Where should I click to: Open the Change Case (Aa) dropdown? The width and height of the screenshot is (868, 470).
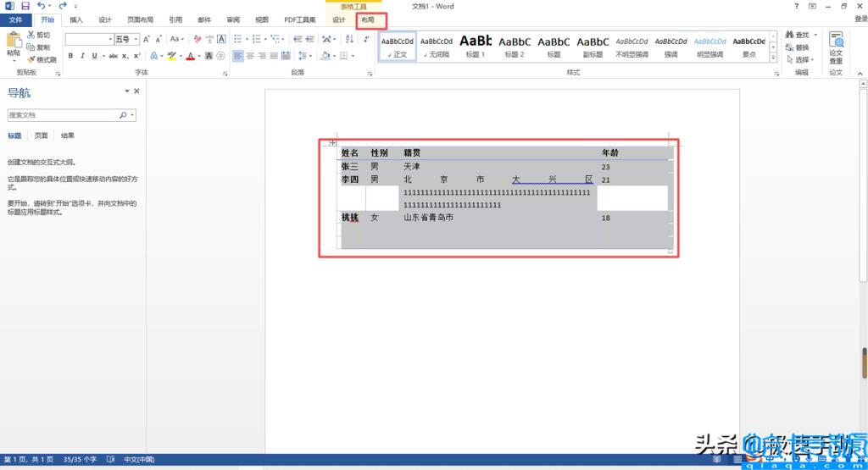[176, 39]
